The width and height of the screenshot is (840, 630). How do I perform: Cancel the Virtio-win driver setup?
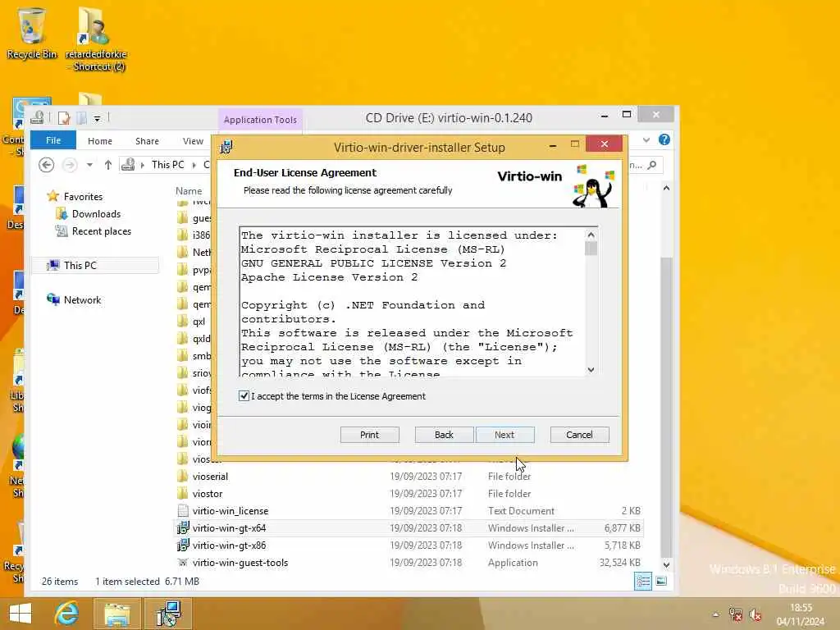point(580,435)
